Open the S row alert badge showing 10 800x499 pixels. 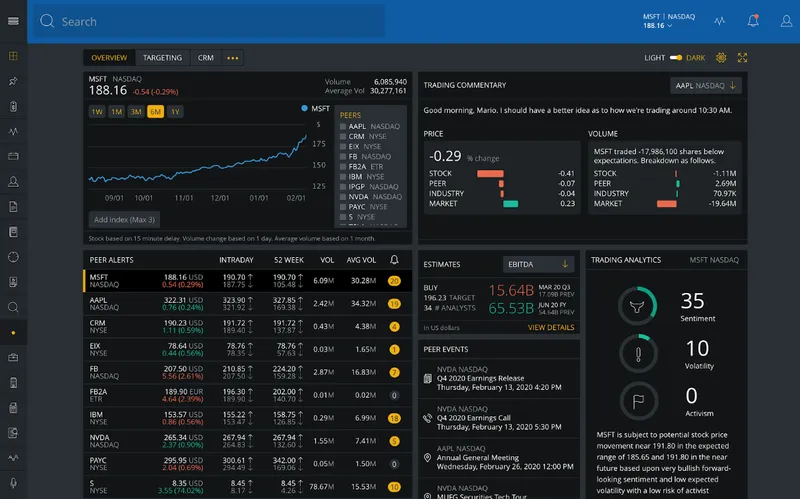click(x=394, y=487)
